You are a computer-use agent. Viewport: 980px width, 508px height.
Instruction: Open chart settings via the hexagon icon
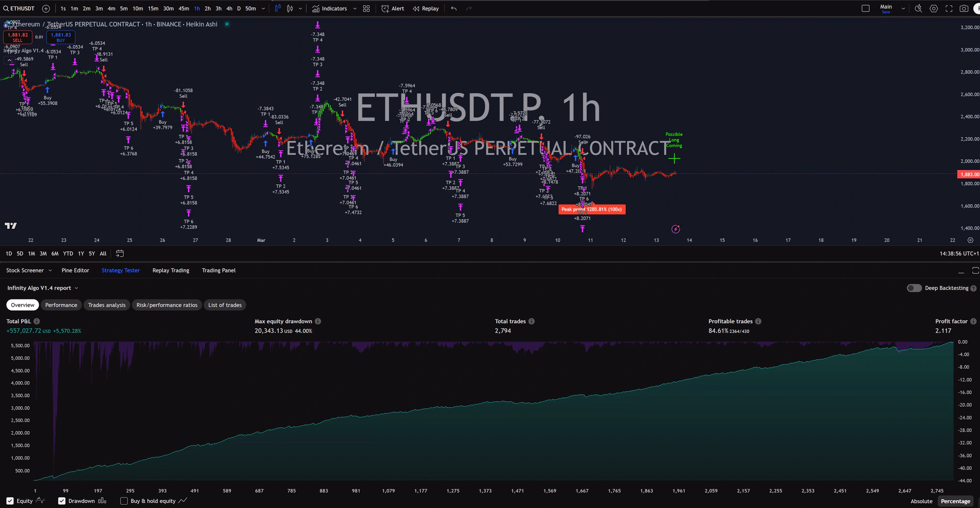click(x=933, y=8)
